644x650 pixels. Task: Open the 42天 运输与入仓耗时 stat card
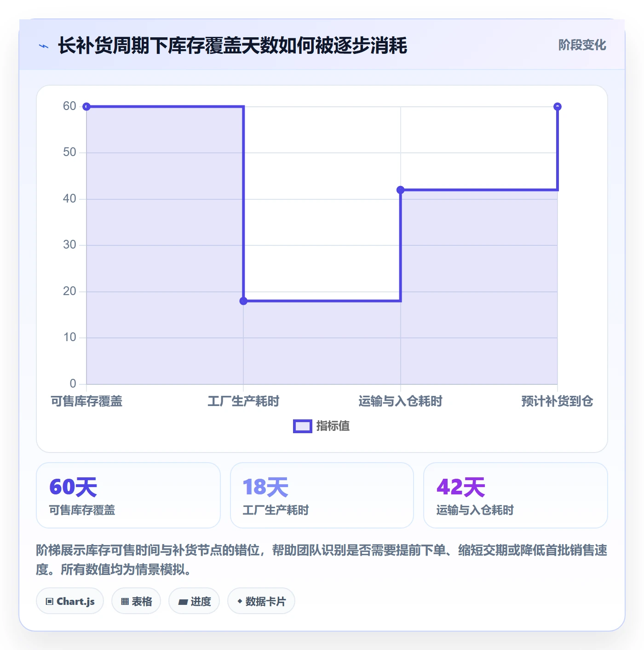[516, 495]
